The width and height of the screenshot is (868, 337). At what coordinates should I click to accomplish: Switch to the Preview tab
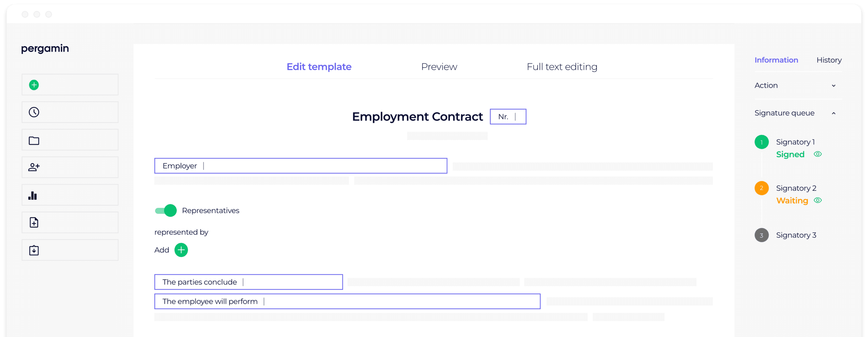(439, 67)
